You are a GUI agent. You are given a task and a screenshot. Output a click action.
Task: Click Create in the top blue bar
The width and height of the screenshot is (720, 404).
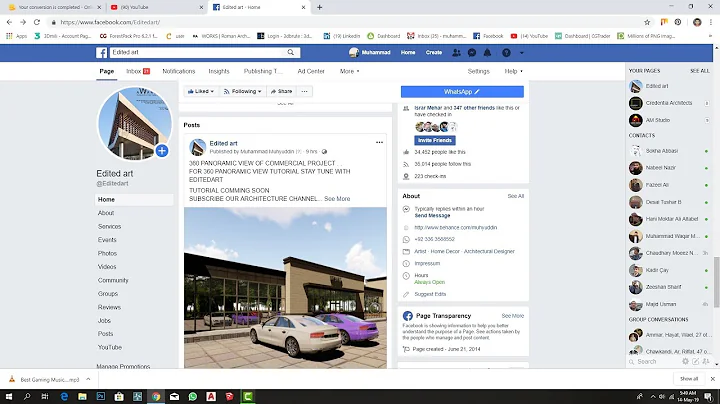(x=433, y=53)
